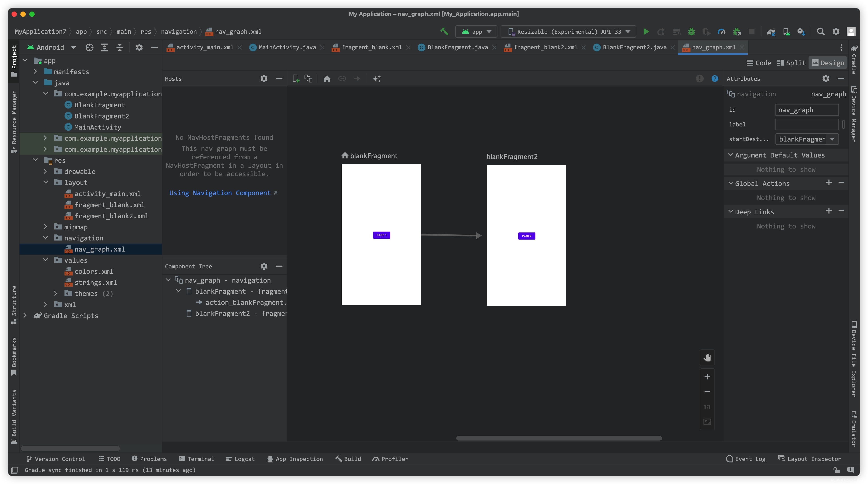Viewport: 868px width, 484px height.
Task: Toggle the nav_graph navigation node
Action: [168, 280]
